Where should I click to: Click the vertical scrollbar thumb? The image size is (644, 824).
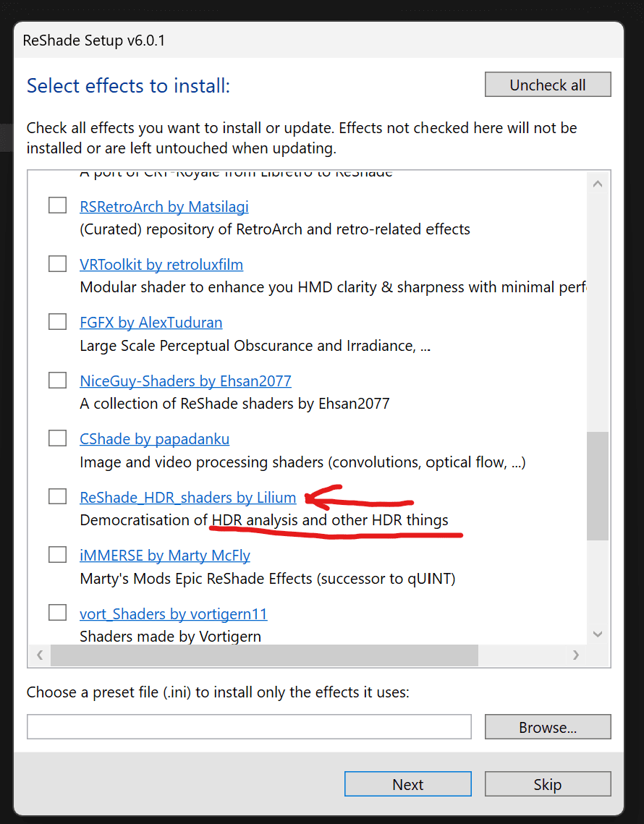(597, 485)
